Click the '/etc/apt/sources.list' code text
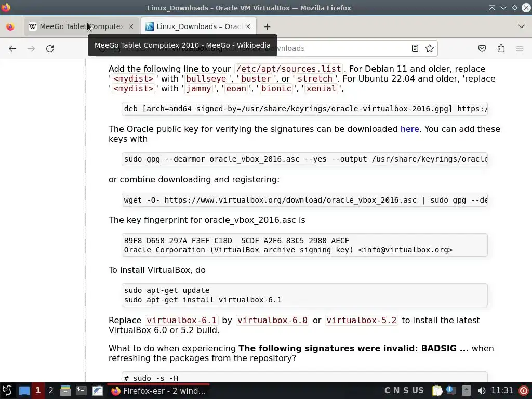Screen dimensions: 532x399 point(288,69)
